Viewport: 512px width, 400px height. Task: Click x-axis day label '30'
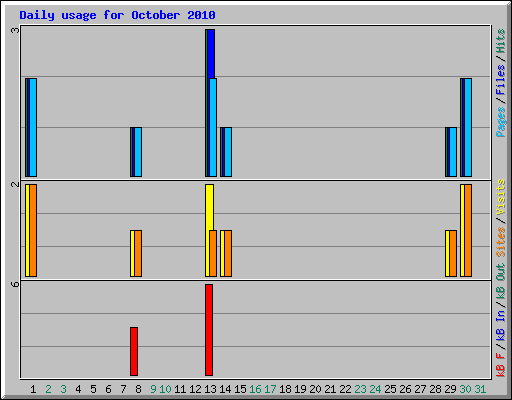coord(465,389)
